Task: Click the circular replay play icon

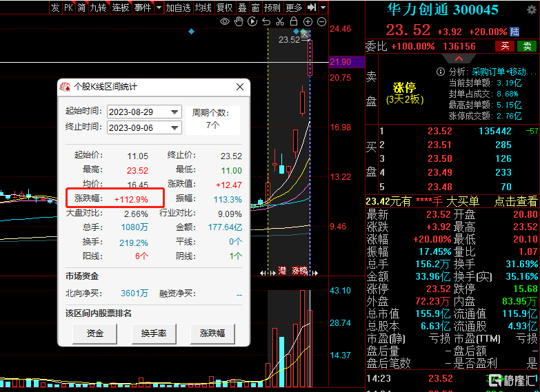Action: click(x=252, y=21)
